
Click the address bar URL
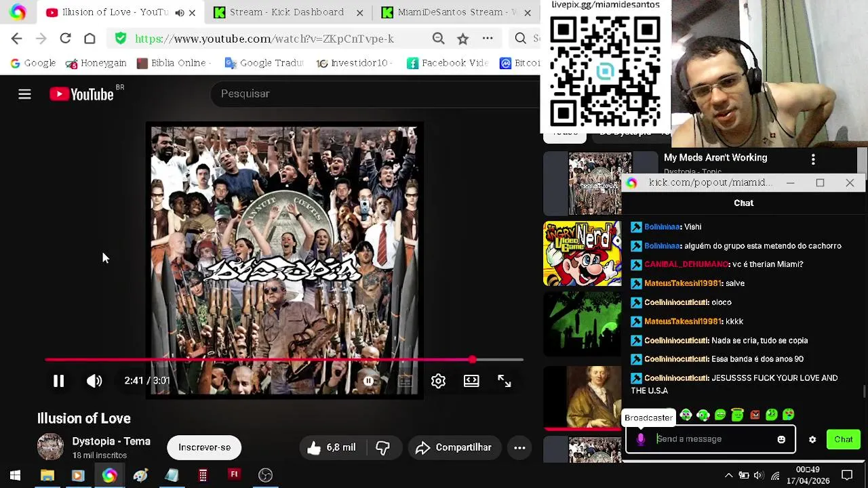pos(264,39)
